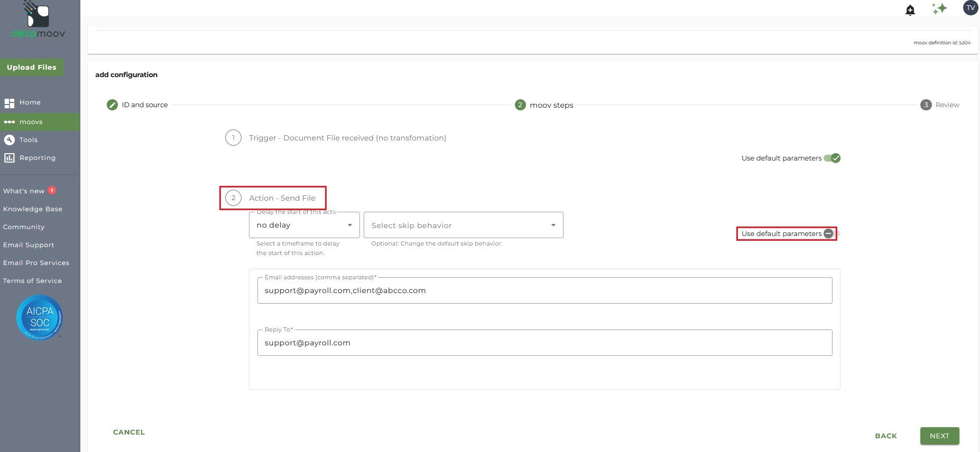Open the notifications bell icon
Image resolution: width=980 pixels, height=452 pixels.
(x=910, y=10)
